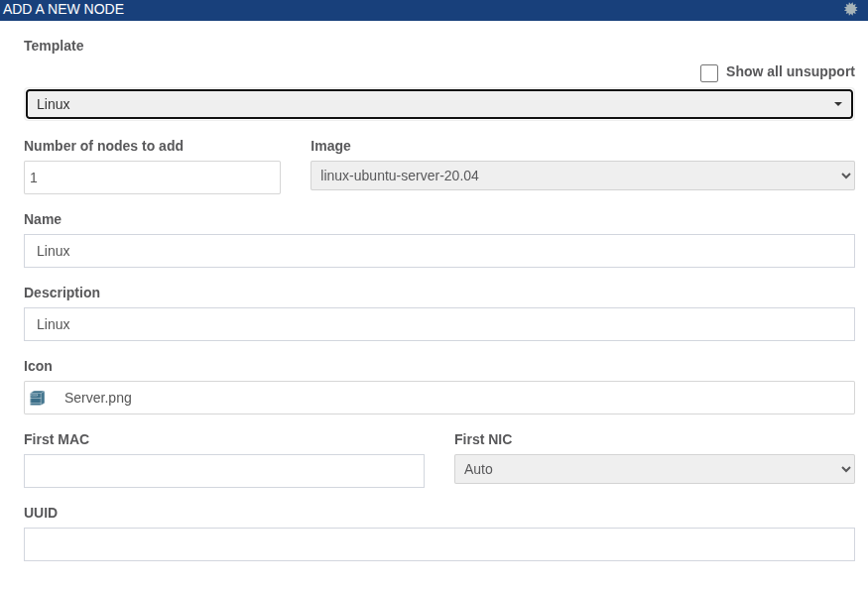868x591 pixels.
Task: Click the ADD A NEW NODE title bar
Action: (x=434, y=10)
